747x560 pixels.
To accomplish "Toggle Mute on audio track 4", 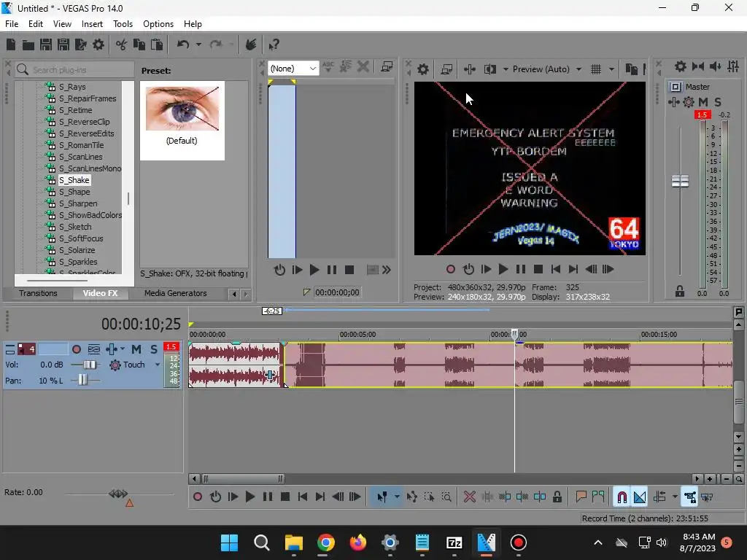I will coord(136,349).
